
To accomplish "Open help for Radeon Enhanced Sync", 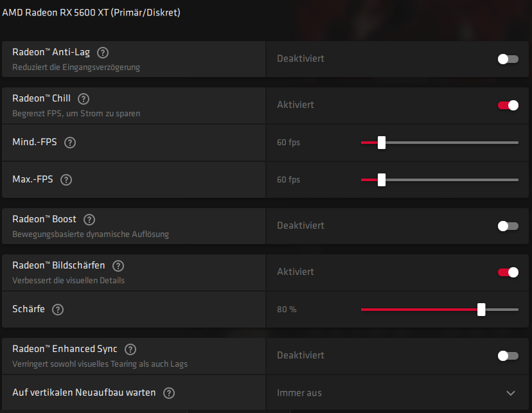I will [x=130, y=349].
